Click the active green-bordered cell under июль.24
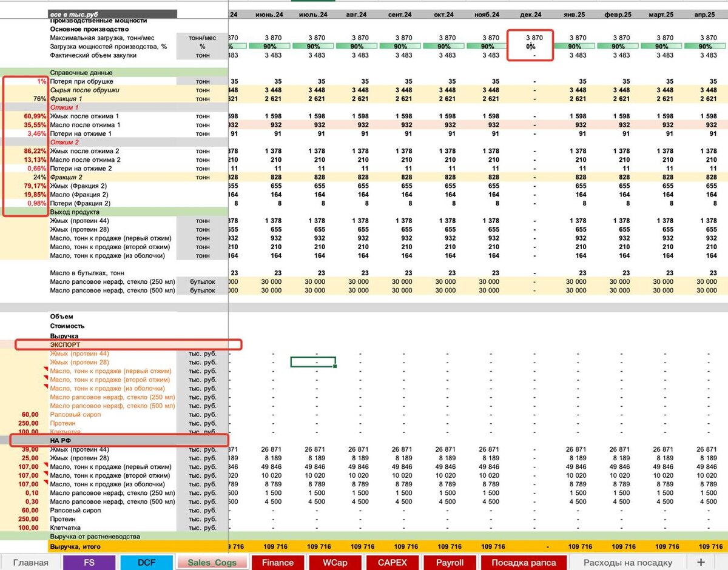This screenshot has width=728, height=570. click(x=313, y=362)
